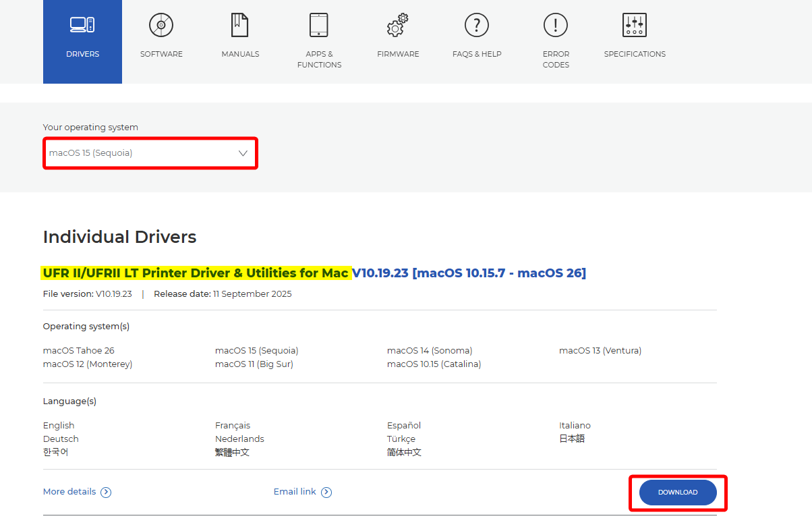Click the Apps & Functions tablet icon

[319, 25]
